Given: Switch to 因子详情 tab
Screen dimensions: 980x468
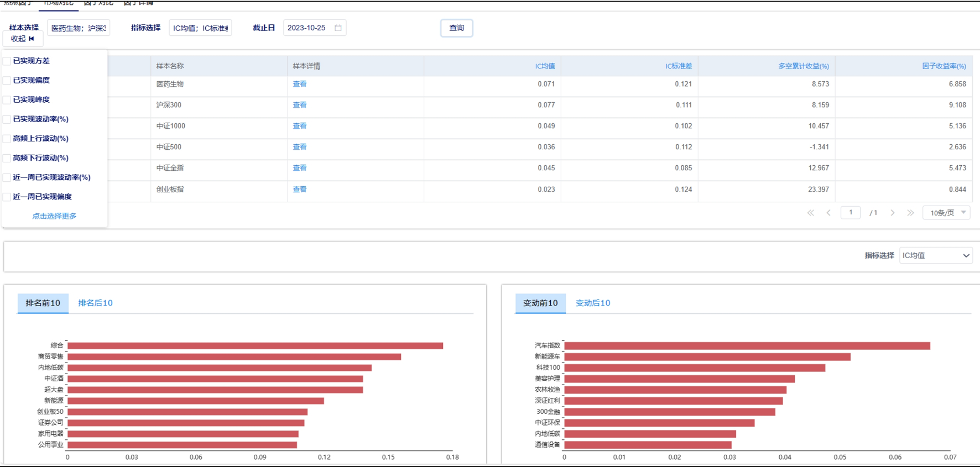Looking at the screenshot, I should point(138,3).
